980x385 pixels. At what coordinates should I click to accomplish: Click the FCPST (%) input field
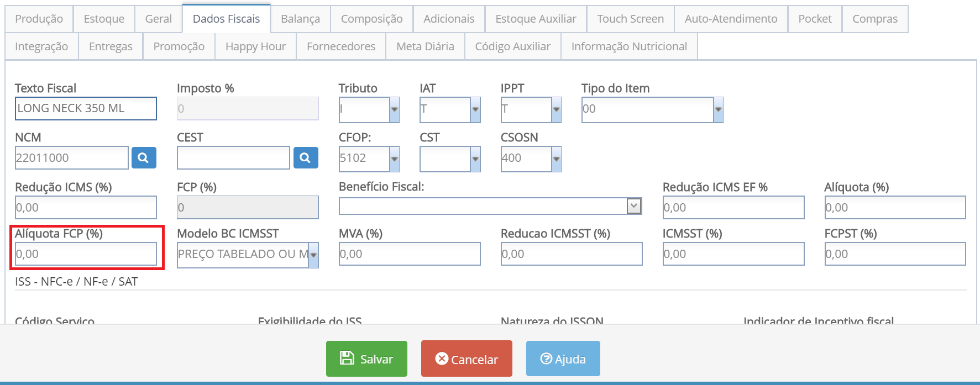click(x=895, y=254)
